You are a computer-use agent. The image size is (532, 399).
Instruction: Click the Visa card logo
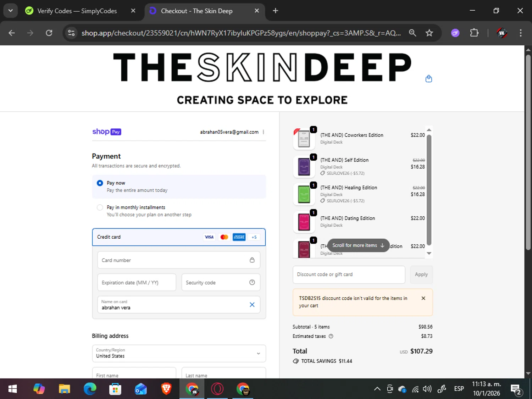pos(209,237)
